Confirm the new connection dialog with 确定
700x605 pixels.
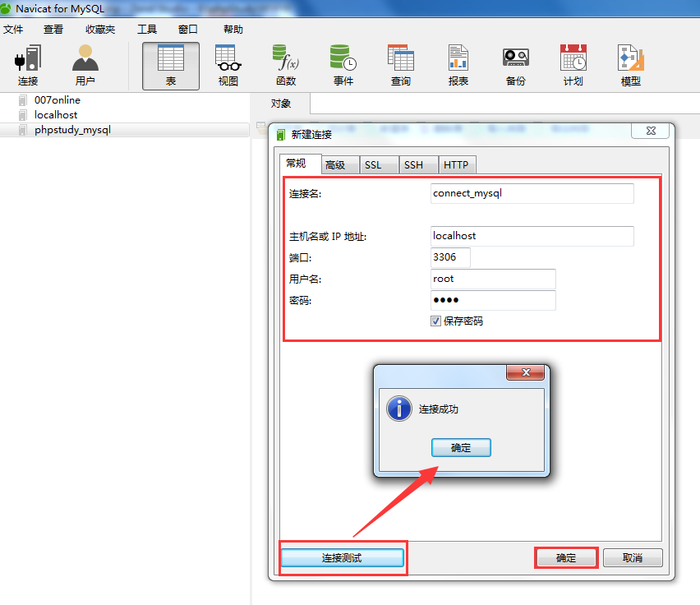566,557
